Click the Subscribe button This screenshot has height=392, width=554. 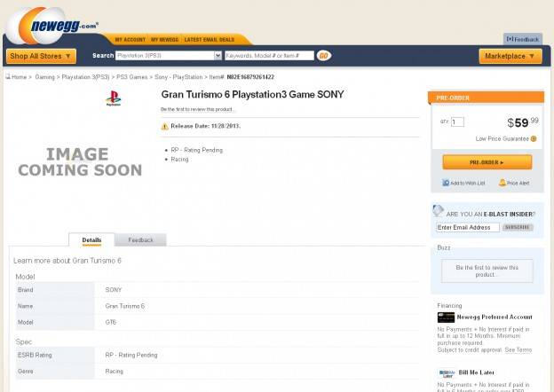click(518, 227)
